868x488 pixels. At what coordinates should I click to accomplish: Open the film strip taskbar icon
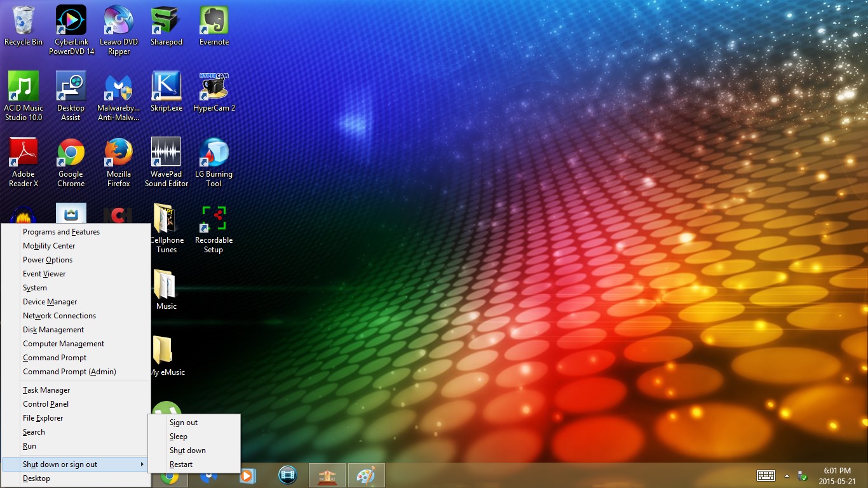(288, 476)
